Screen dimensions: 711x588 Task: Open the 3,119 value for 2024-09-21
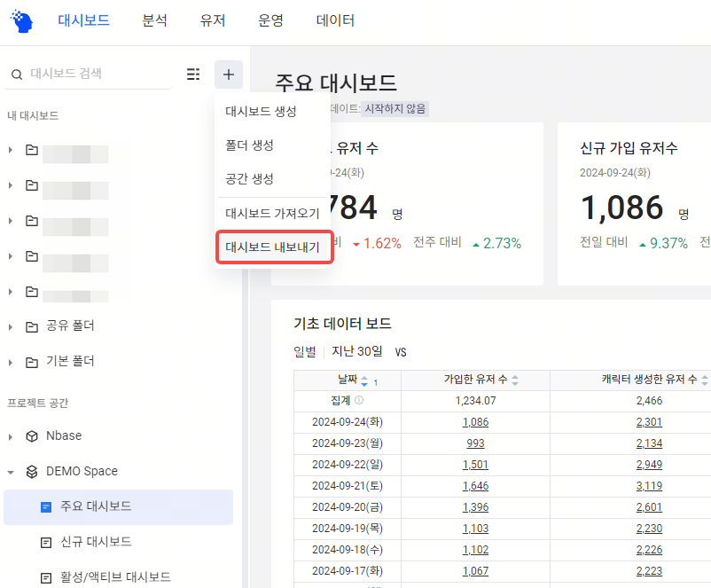point(649,486)
